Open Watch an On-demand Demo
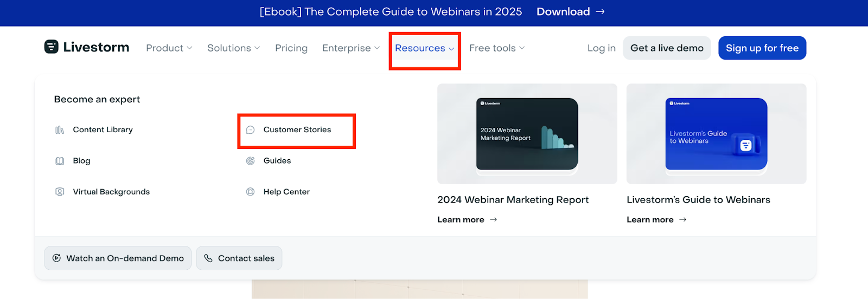The width and height of the screenshot is (868, 299). (118, 258)
